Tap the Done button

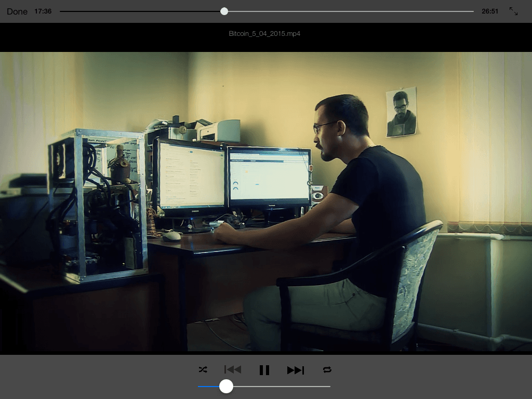(17, 11)
